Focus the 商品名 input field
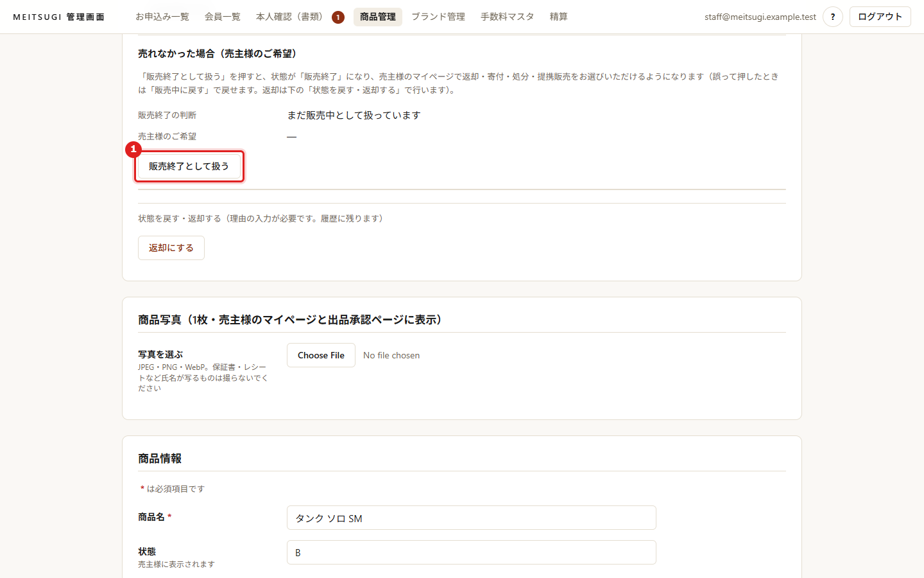The height and width of the screenshot is (578, 924). [472, 518]
